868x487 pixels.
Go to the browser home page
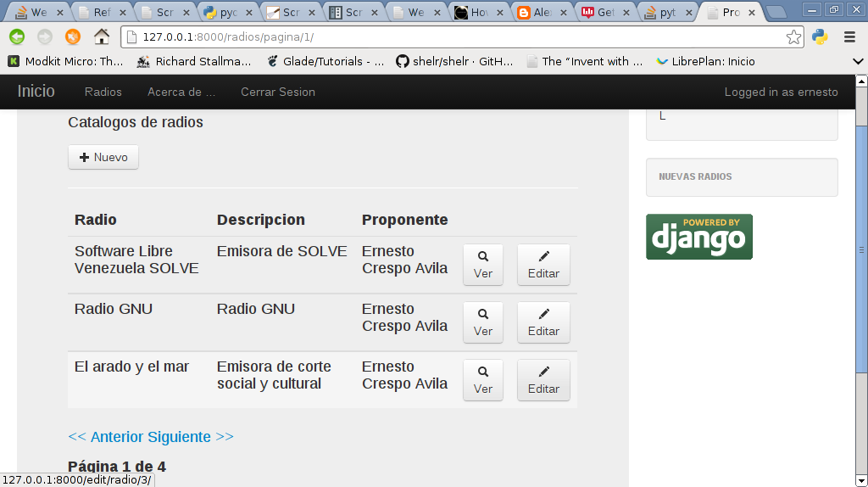[102, 36]
